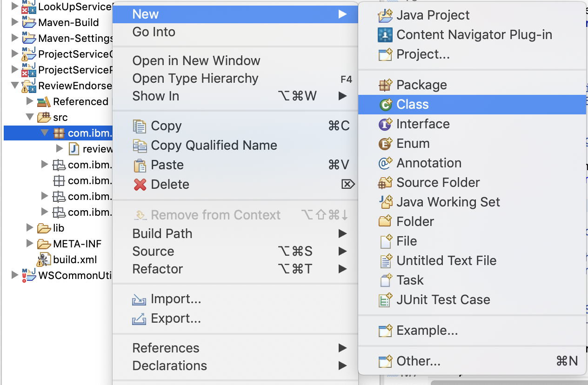Viewport: 588px width, 385px height.
Task: Click the JUnit Test Case icon
Action: [x=385, y=300]
